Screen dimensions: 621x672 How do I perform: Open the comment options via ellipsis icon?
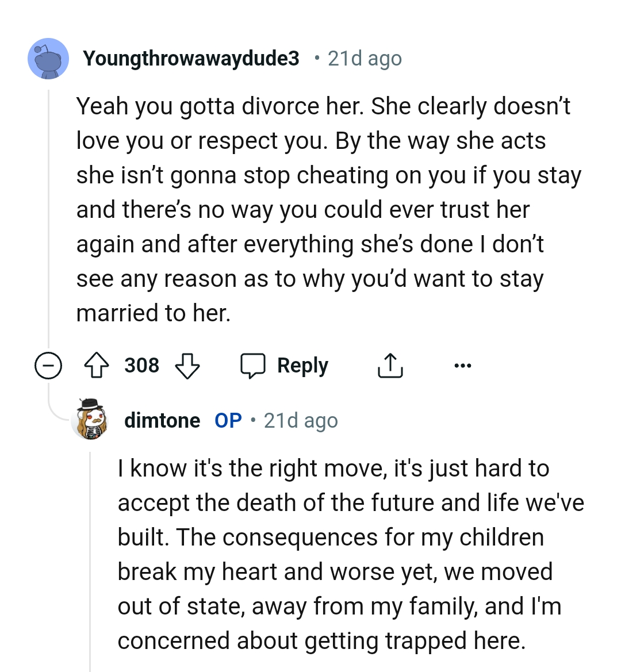[463, 364]
